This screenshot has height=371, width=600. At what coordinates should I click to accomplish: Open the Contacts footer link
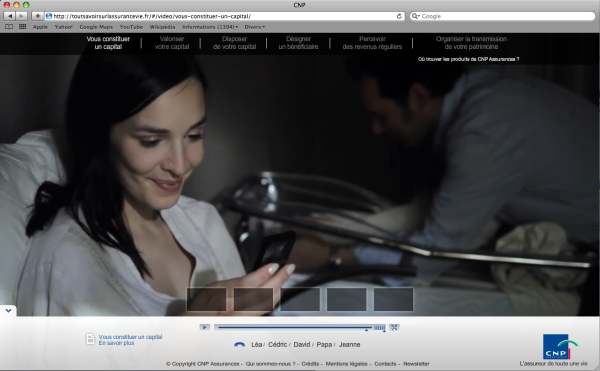pyautogui.click(x=385, y=364)
